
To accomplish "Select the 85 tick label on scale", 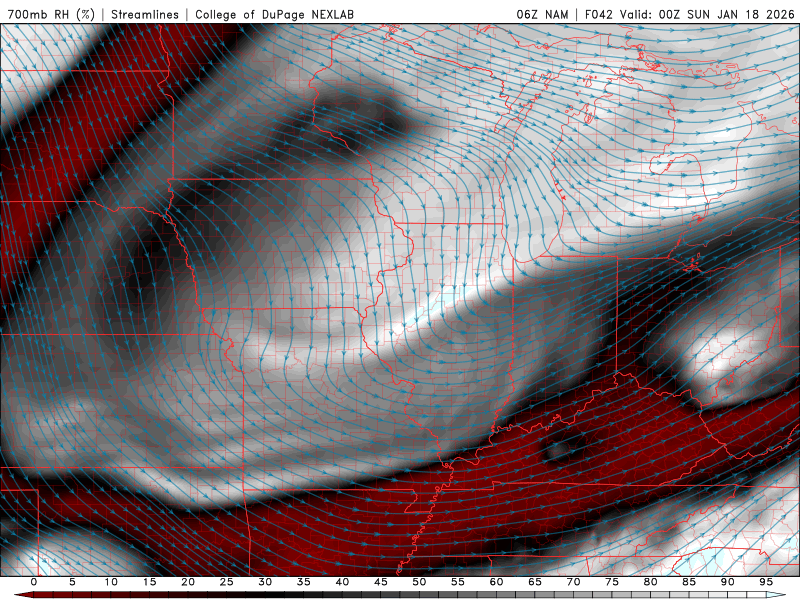I will [x=689, y=582].
